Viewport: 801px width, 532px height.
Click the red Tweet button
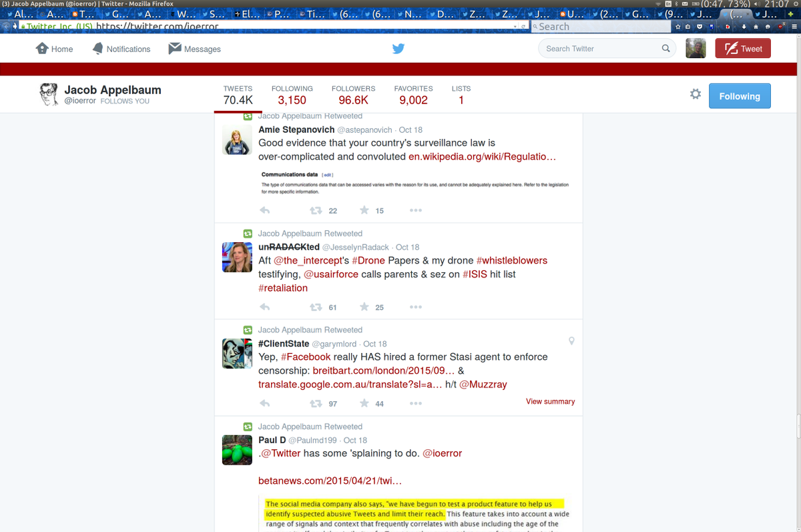coord(743,48)
